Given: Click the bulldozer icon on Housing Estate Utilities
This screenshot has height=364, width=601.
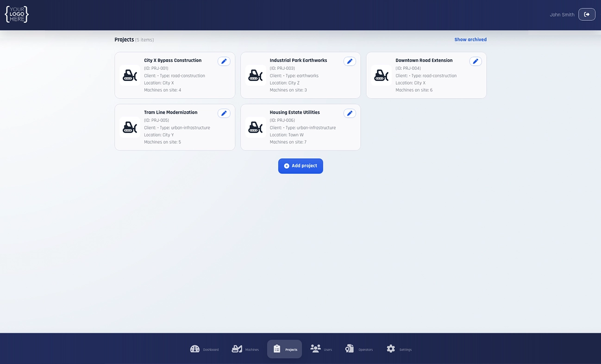Looking at the screenshot, I should pos(256,128).
